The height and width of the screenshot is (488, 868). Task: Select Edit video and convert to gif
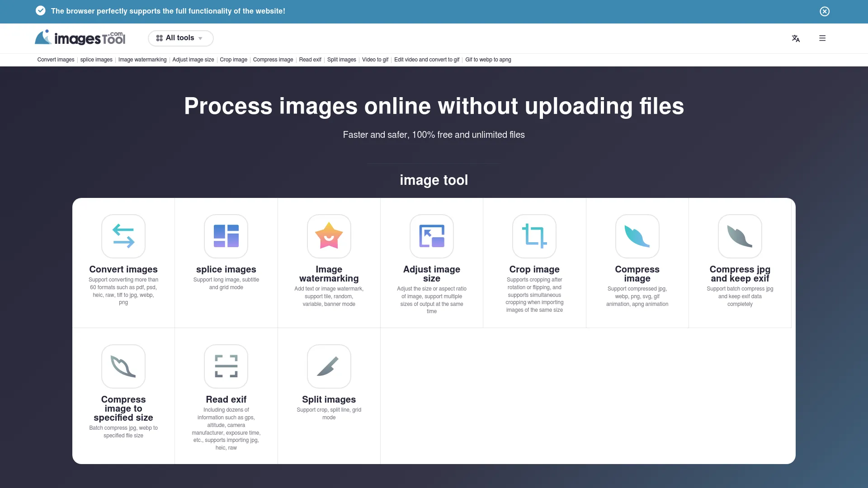point(427,60)
